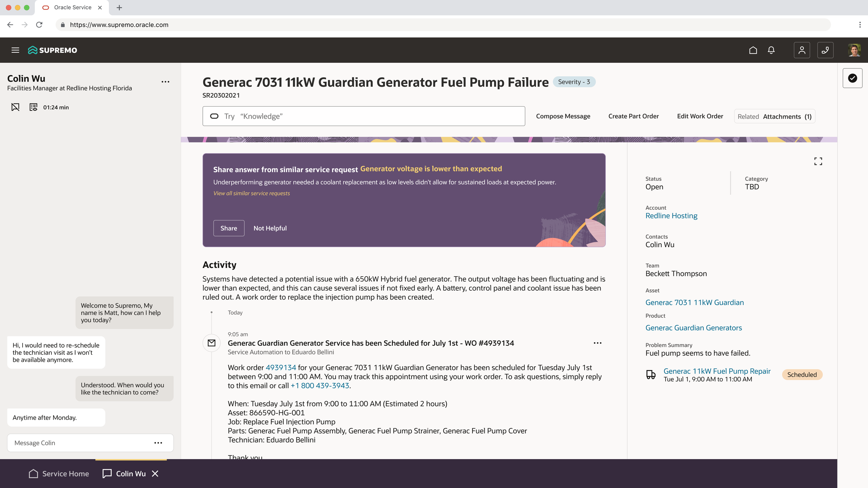Click the crossed-out bookmark icon under Colin Wu
The height and width of the screenshot is (488, 868).
click(15, 107)
